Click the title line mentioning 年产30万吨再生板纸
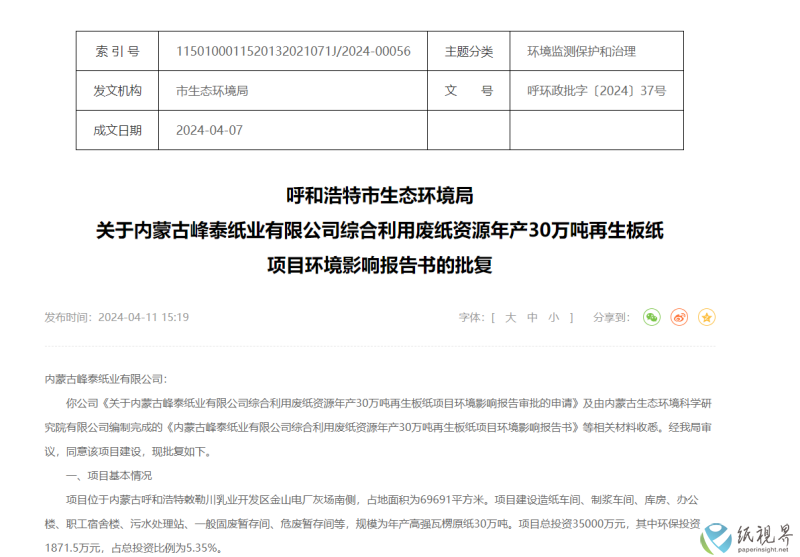The image size is (800, 557). (380, 231)
